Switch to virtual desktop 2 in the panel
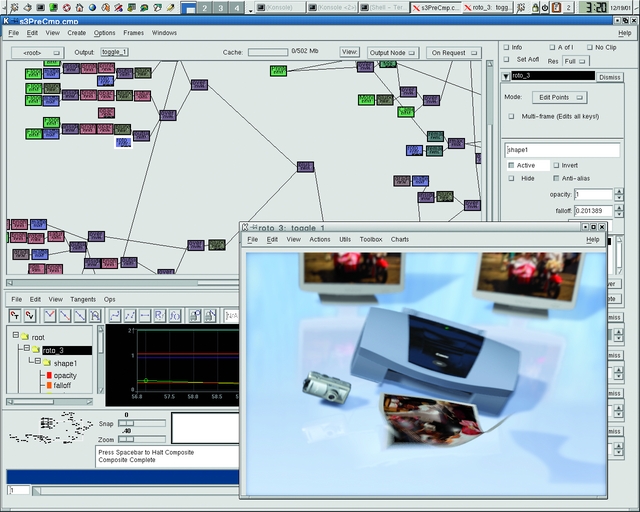The width and height of the screenshot is (640, 512). [201, 7]
